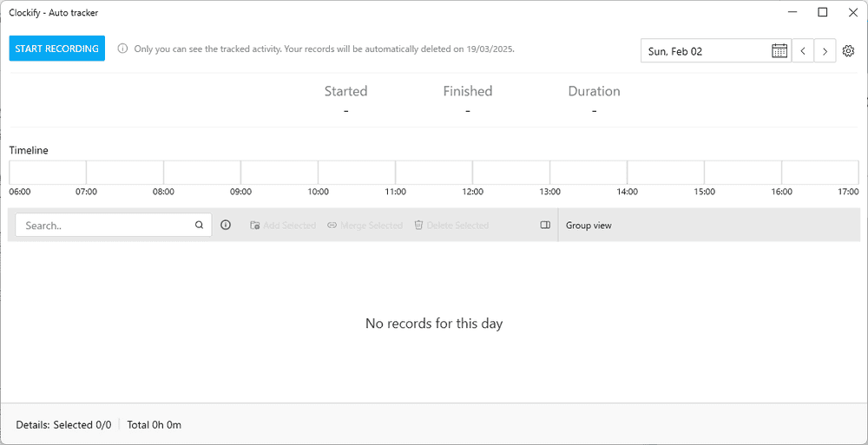Click the magnifier search icon

coord(200,226)
